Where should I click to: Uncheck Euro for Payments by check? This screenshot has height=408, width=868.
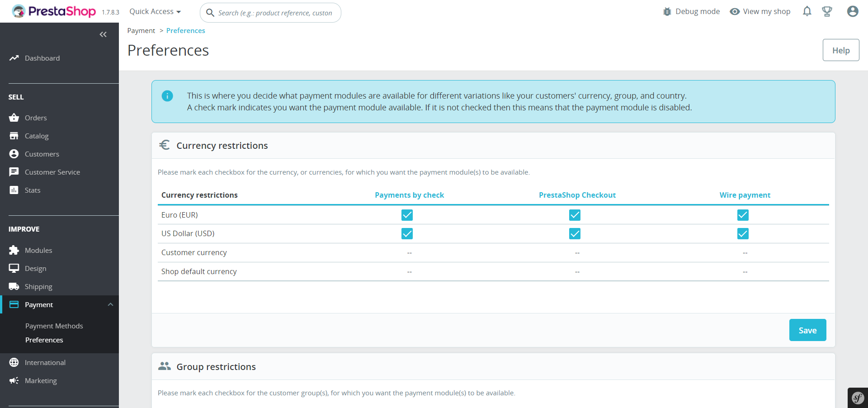[407, 215]
